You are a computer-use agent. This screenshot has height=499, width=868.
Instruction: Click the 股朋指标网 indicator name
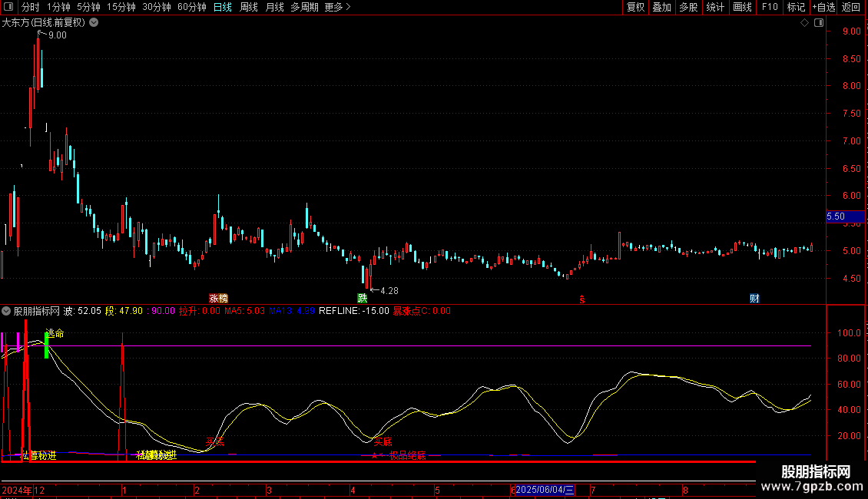(37, 311)
